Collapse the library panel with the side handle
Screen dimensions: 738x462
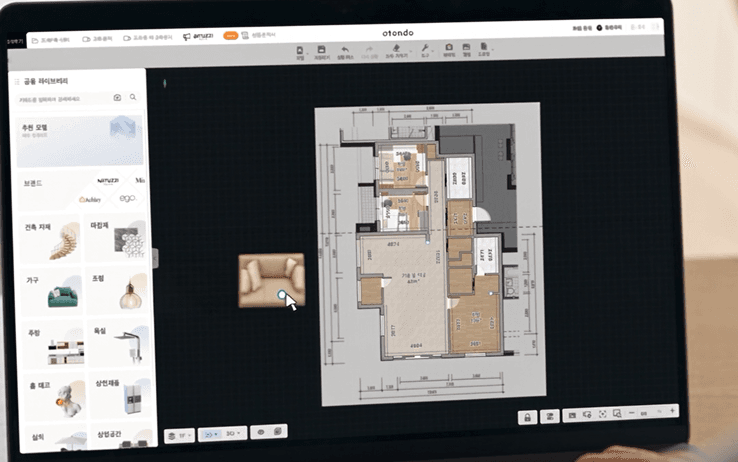[x=155, y=258]
